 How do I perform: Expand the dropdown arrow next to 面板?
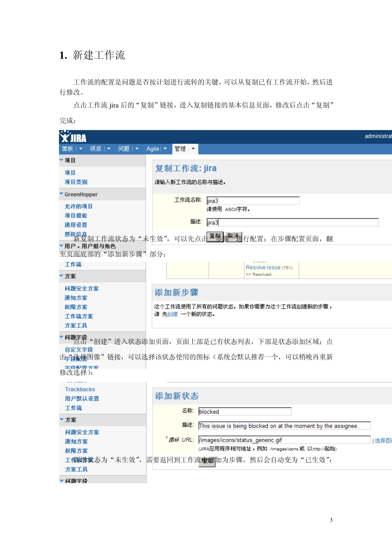[80, 149]
